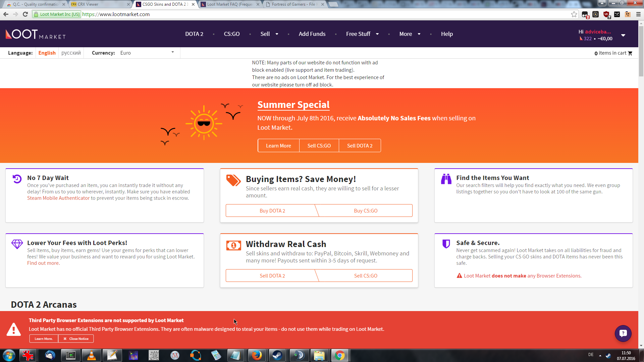Screen dimensions: 644x362
Task: Open the shopping cart icon
Action: click(x=630, y=53)
